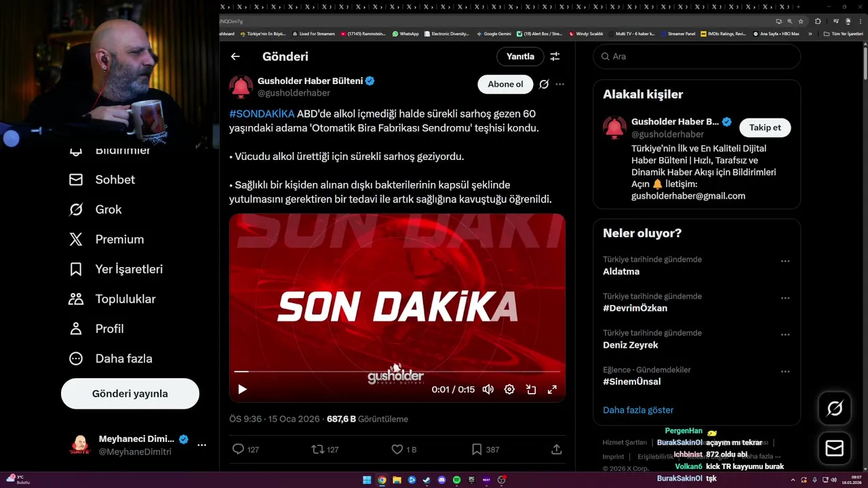868x488 pixels.
Task: Seek along the video progress bar
Action: click(397, 371)
